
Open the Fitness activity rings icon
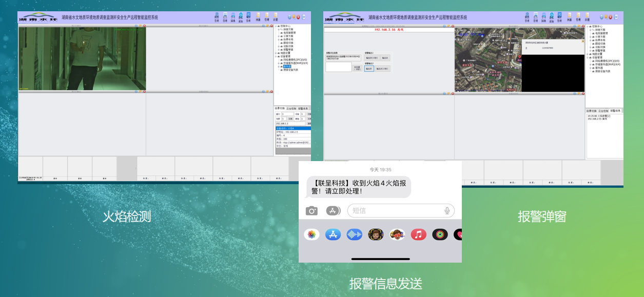tap(440, 234)
